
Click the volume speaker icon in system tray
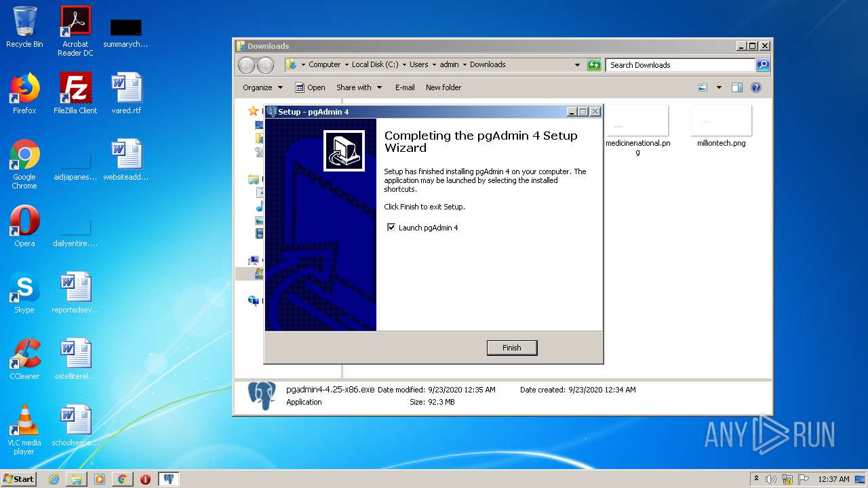[770, 479]
